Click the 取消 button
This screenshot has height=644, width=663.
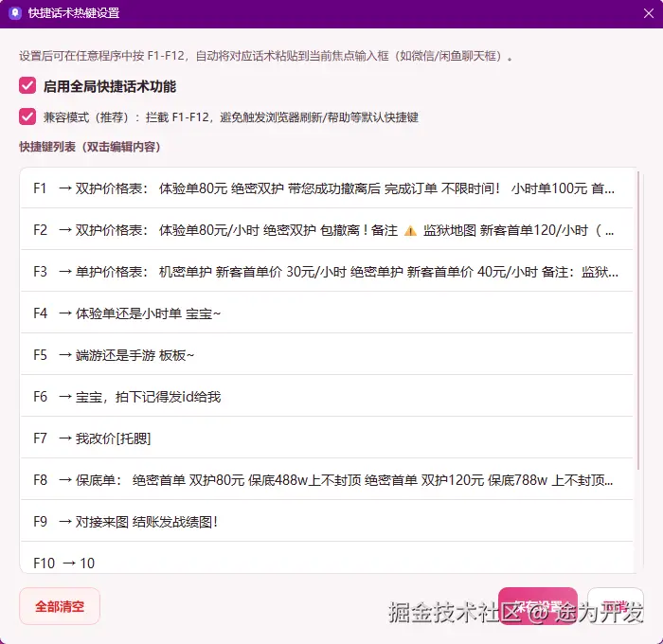(616, 605)
